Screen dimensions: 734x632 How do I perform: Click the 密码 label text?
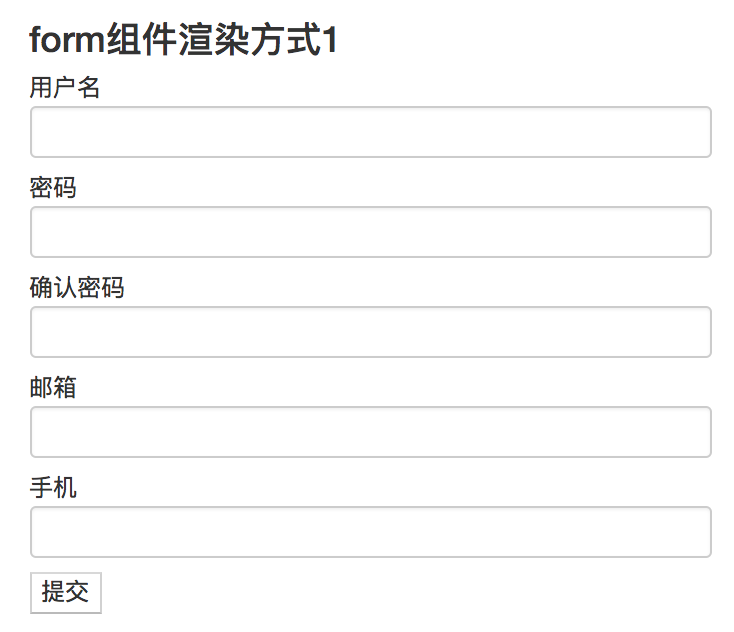[53, 188]
